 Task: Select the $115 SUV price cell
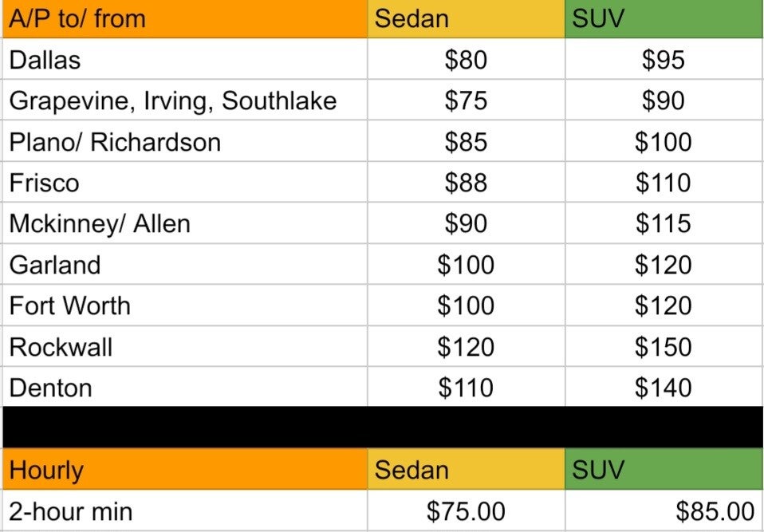[664, 224]
